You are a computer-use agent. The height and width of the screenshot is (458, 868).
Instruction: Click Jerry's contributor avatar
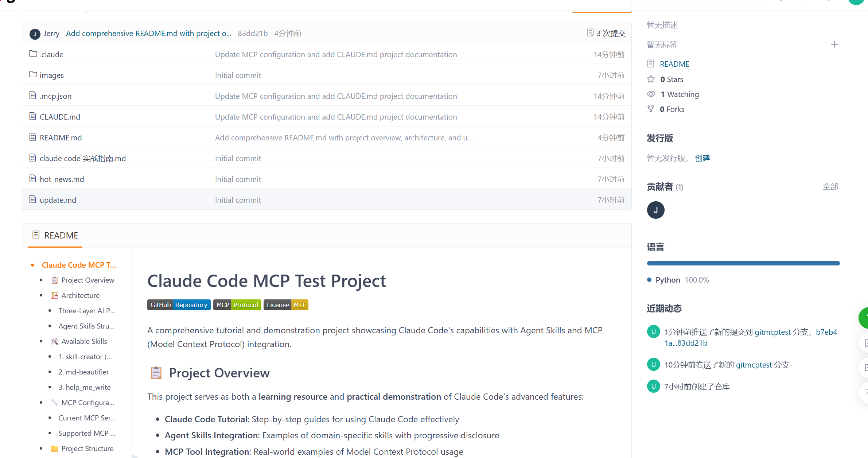tap(655, 210)
